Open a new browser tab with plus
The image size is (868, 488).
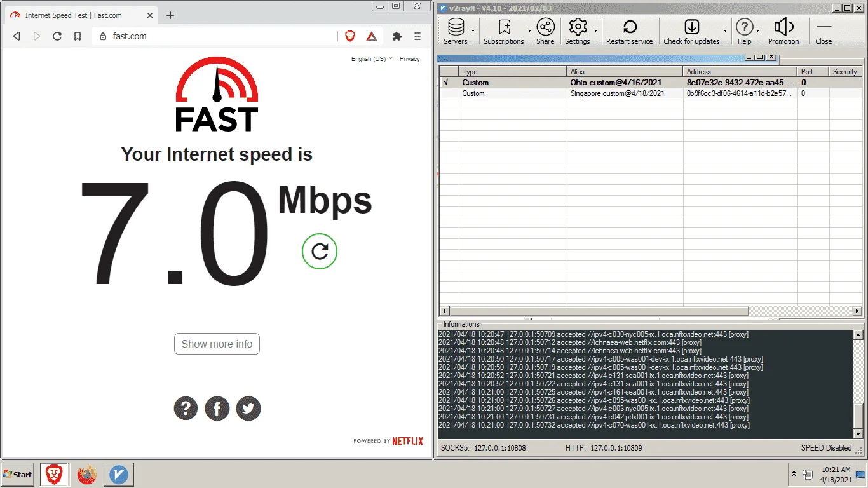pos(170,15)
